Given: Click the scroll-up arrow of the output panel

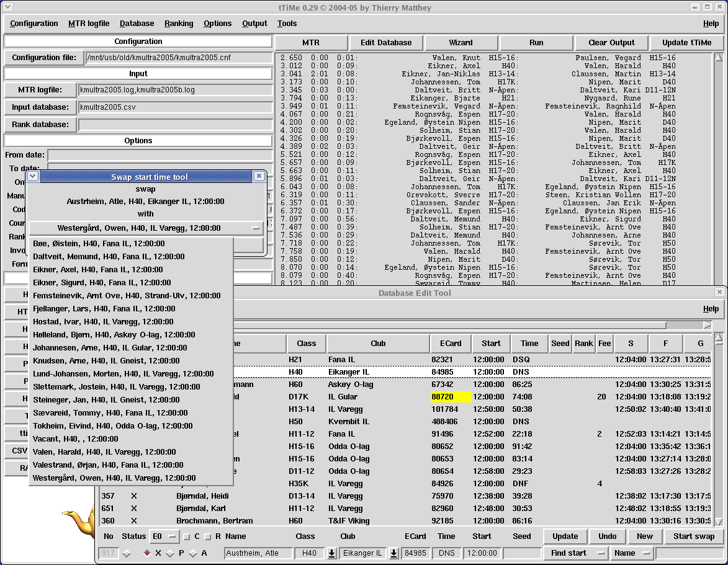Looking at the screenshot, I should 719,58.
